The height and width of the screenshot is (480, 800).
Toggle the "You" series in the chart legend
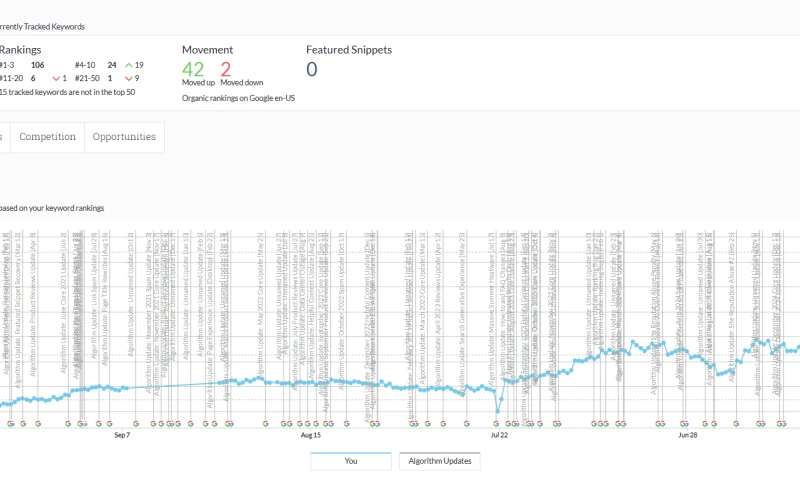(x=350, y=461)
